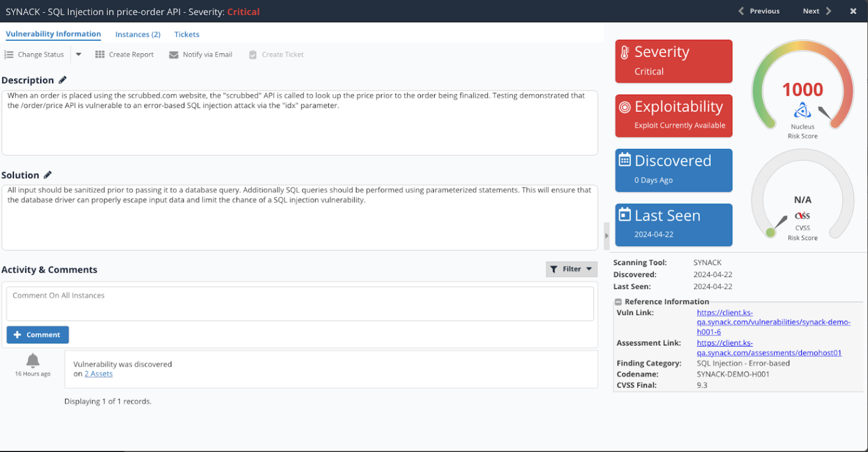Click the pencil icon to edit Description

coord(62,80)
